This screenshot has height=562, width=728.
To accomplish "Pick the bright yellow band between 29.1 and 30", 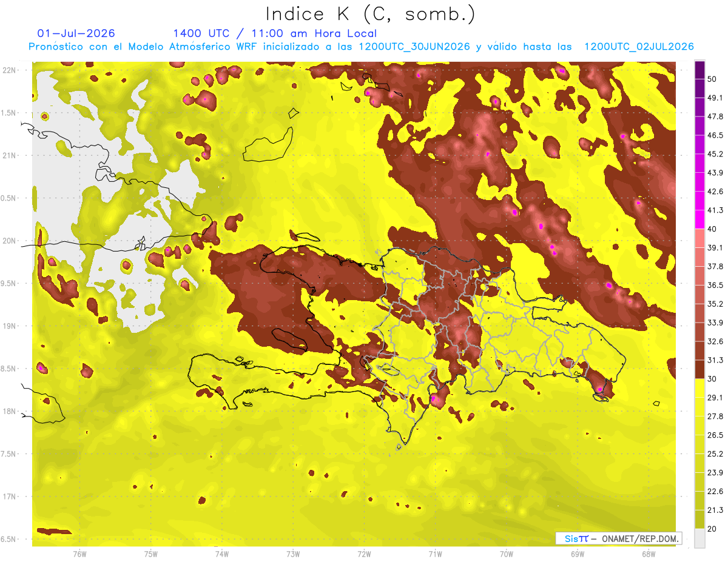I will click(x=699, y=388).
